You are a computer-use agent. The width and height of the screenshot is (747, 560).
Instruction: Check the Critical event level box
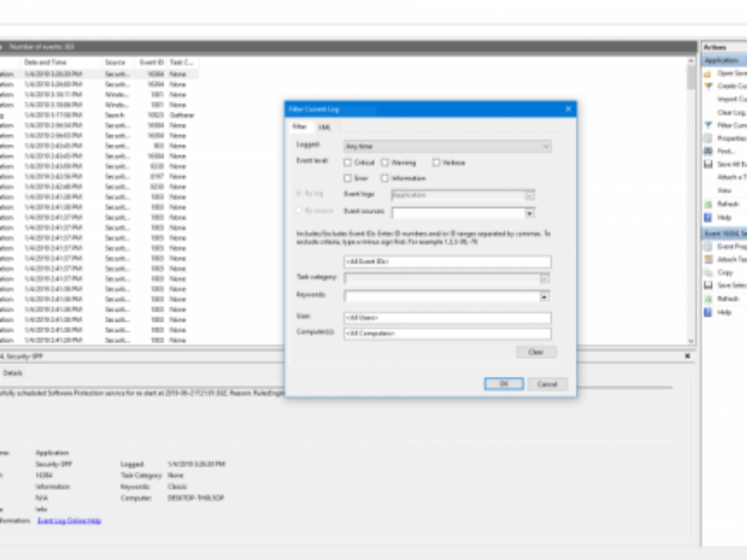coord(347,162)
